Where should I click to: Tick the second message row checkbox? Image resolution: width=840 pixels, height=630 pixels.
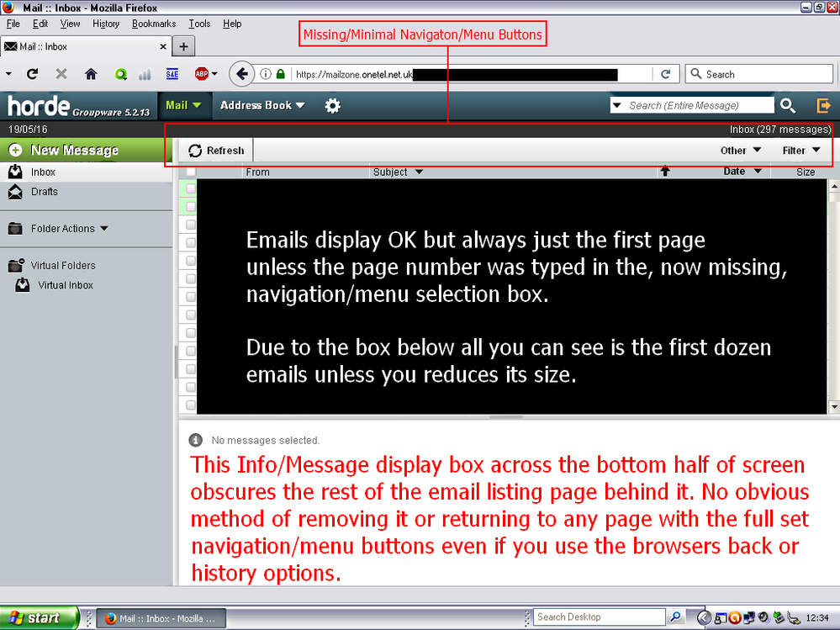pyautogui.click(x=191, y=206)
